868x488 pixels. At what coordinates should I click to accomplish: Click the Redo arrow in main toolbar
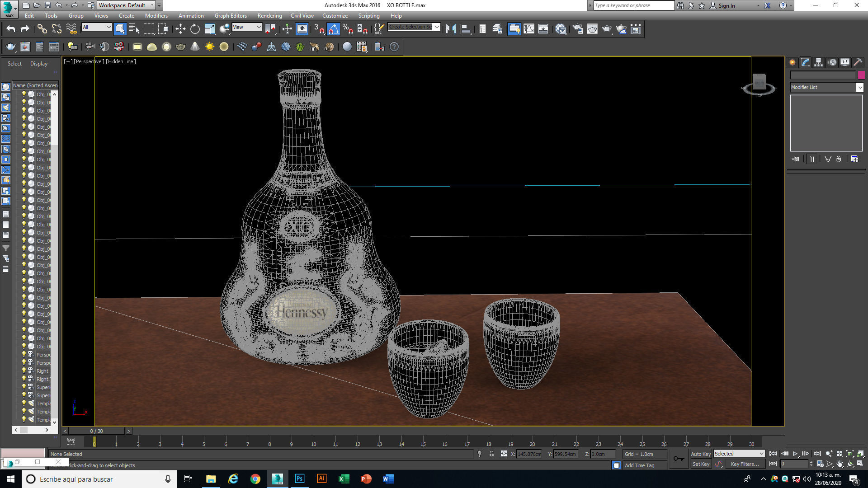[x=25, y=29]
